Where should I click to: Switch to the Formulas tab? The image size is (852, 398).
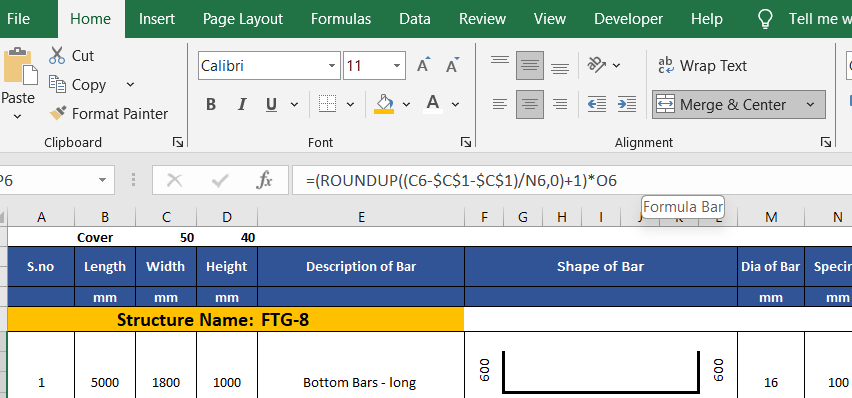pyautogui.click(x=341, y=19)
